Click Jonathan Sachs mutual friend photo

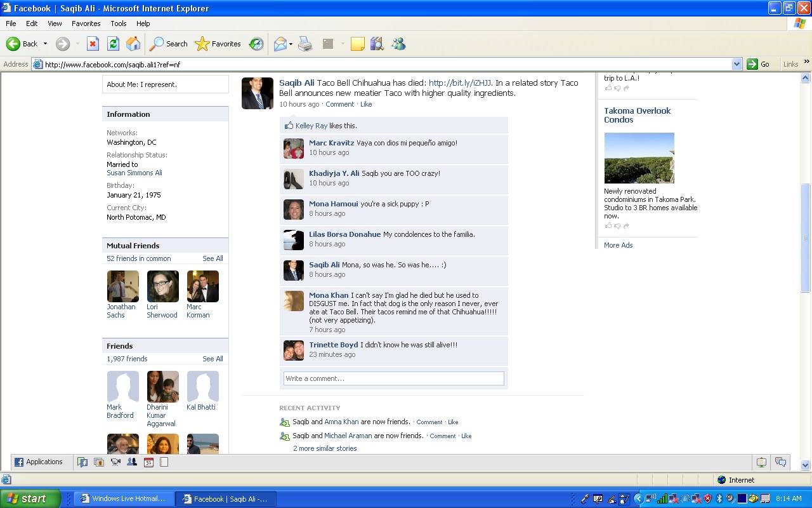pyautogui.click(x=122, y=286)
